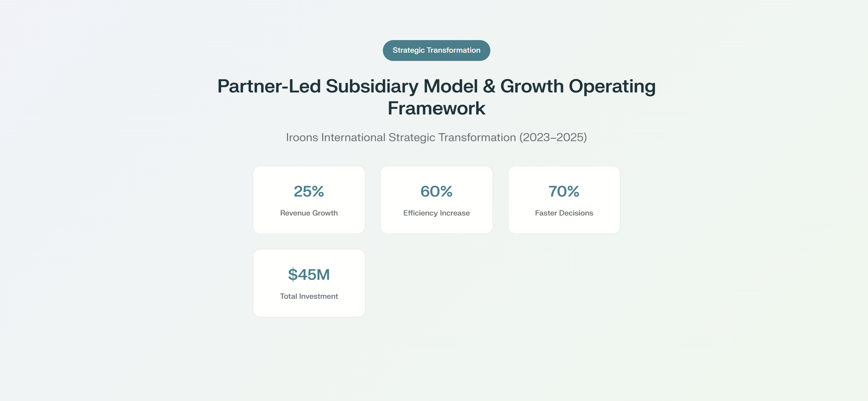Click the Partner-Led Subsidiary Model heading
Image resolution: width=868 pixels, height=401 pixels.
pyautogui.click(x=347, y=86)
